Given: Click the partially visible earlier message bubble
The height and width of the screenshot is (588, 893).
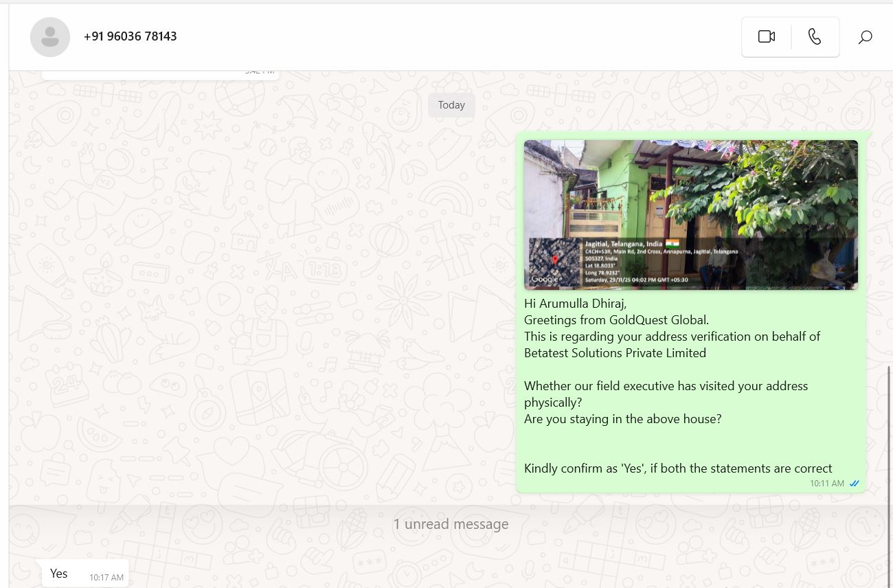Looking at the screenshot, I should [x=160, y=74].
